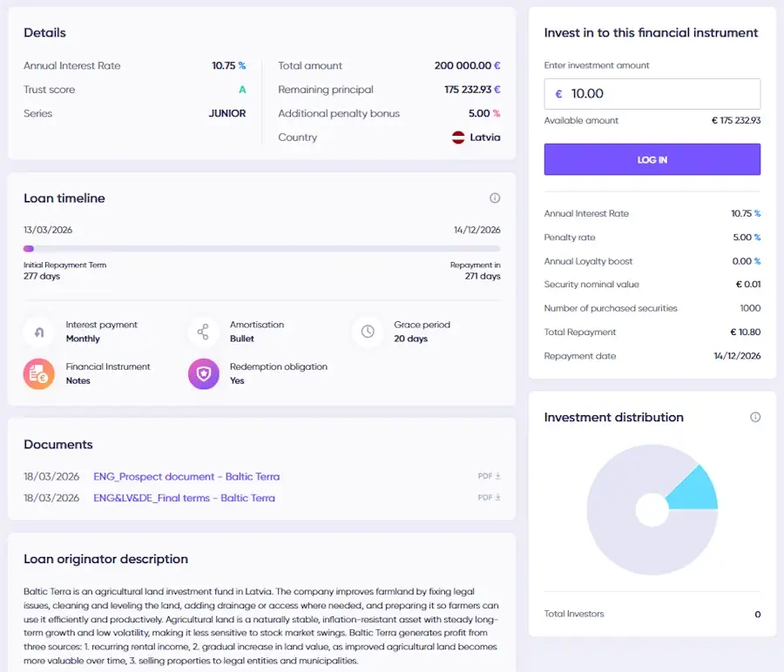
Task: Click the Interest payment magnet icon
Action: click(x=38, y=332)
